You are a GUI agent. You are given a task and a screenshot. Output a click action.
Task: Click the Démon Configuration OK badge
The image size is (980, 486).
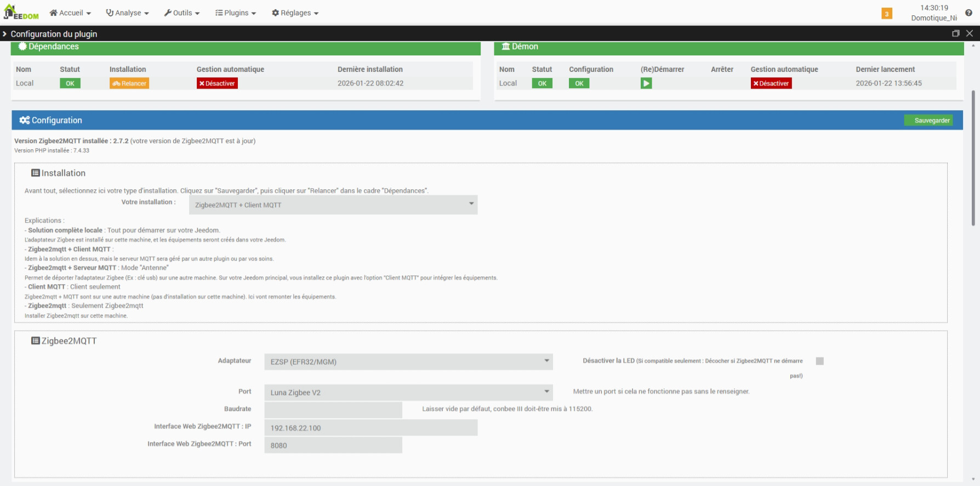[579, 83]
